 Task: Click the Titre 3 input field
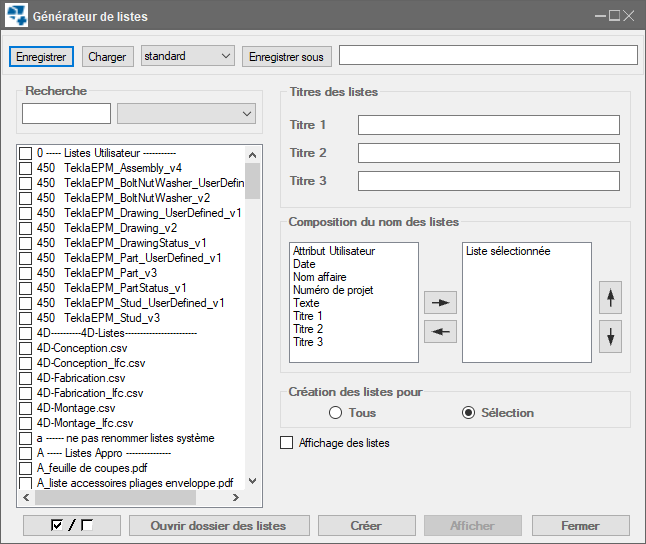[489, 181]
